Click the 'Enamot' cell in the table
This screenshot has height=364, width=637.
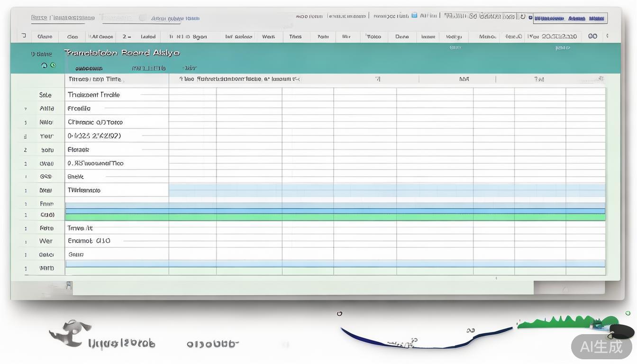click(89, 241)
